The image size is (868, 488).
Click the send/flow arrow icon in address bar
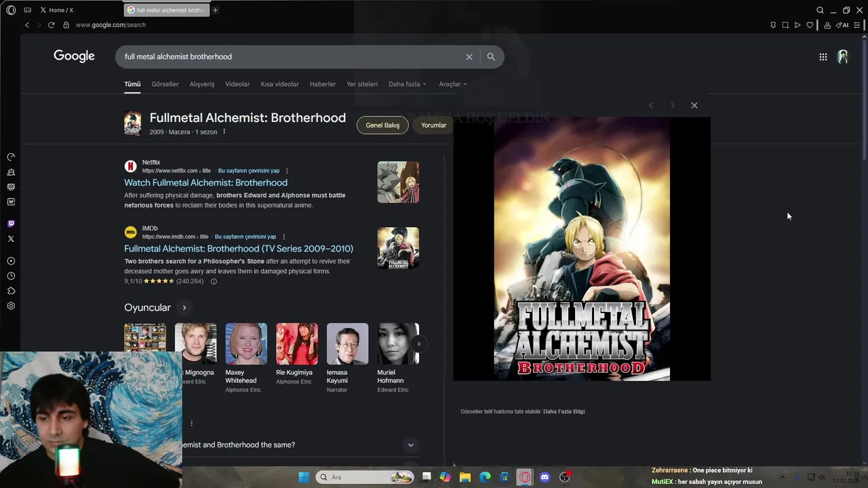pyautogui.click(x=797, y=25)
